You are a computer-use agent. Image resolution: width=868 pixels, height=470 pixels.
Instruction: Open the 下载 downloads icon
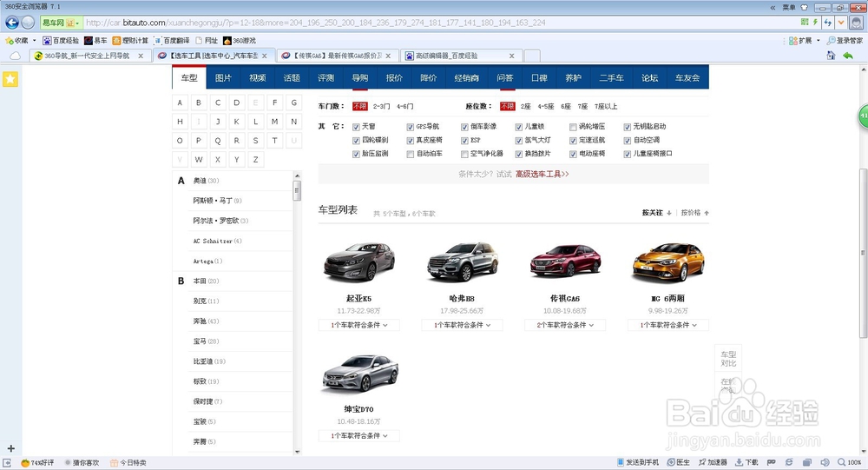click(x=746, y=462)
